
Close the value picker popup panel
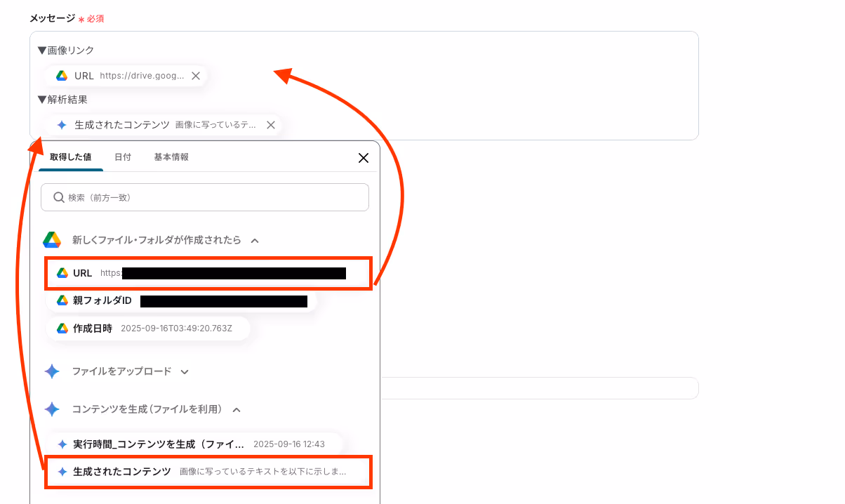tap(364, 158)
